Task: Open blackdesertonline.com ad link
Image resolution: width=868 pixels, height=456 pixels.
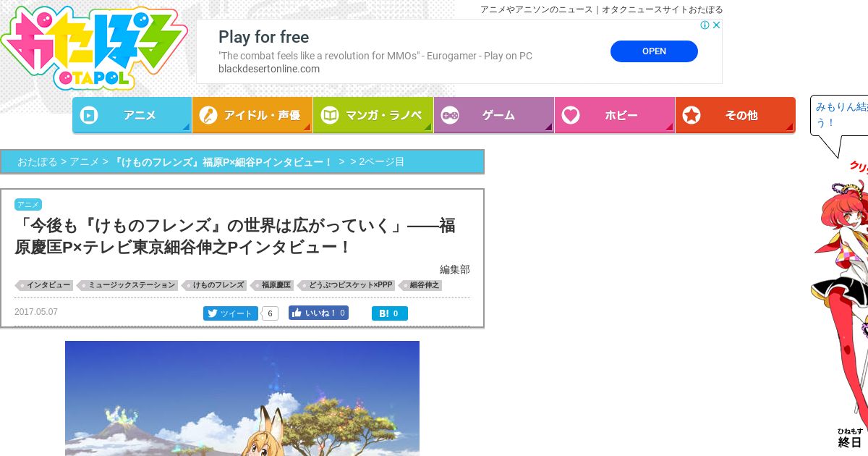Action: click(269, 69)
